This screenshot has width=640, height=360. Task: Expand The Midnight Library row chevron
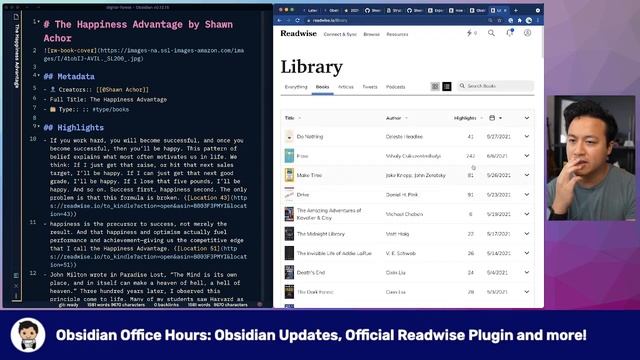point(527,233)
